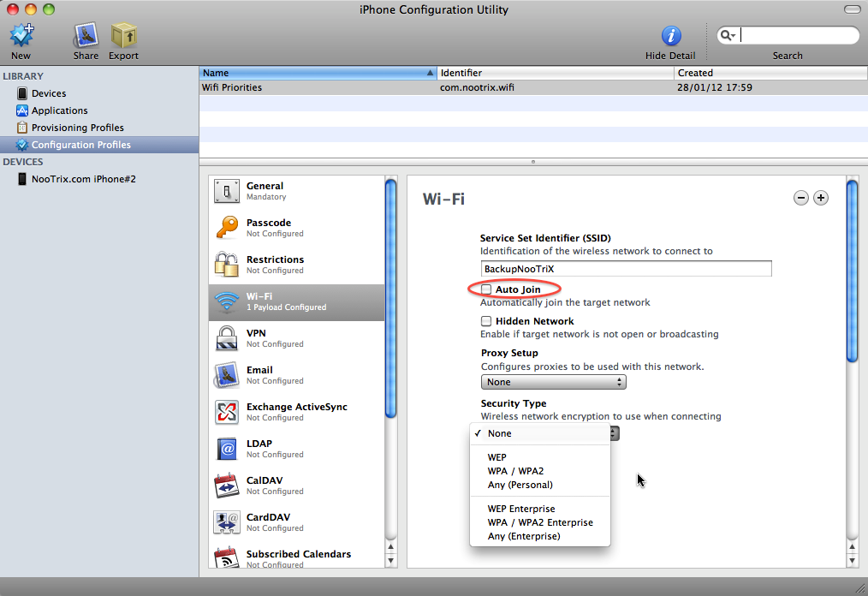Choose WPA / WPA2 Enterprise security type
This screenshot has height=596, width=868.
(540, 522)
